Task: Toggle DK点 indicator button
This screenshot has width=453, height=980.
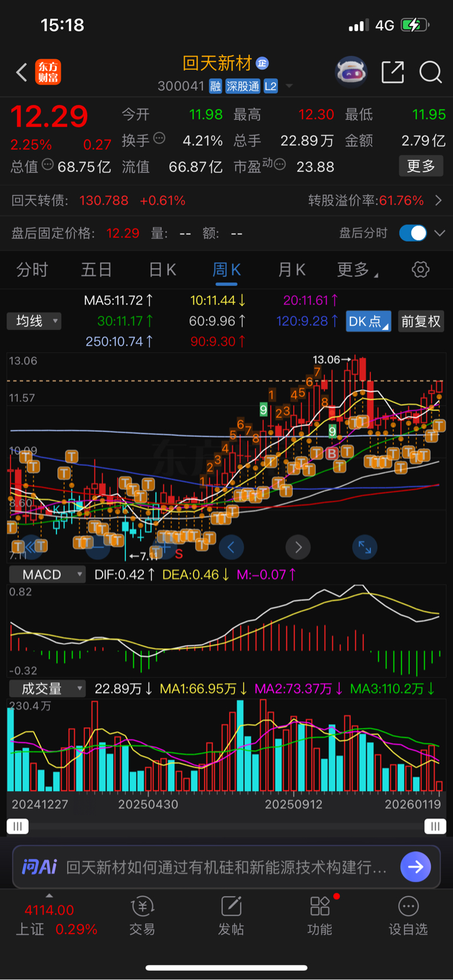Action: (368, 321)
